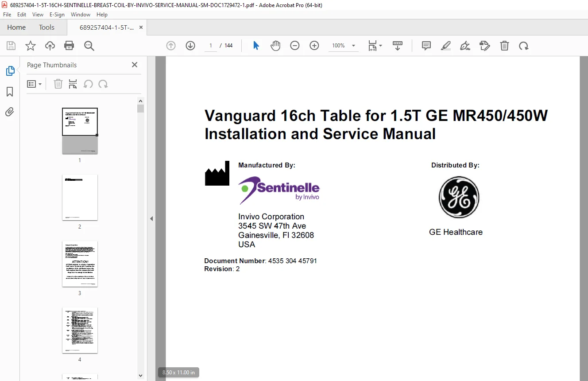Click the thumbnails scrollbar up arrow

click(x=141, y=101)
